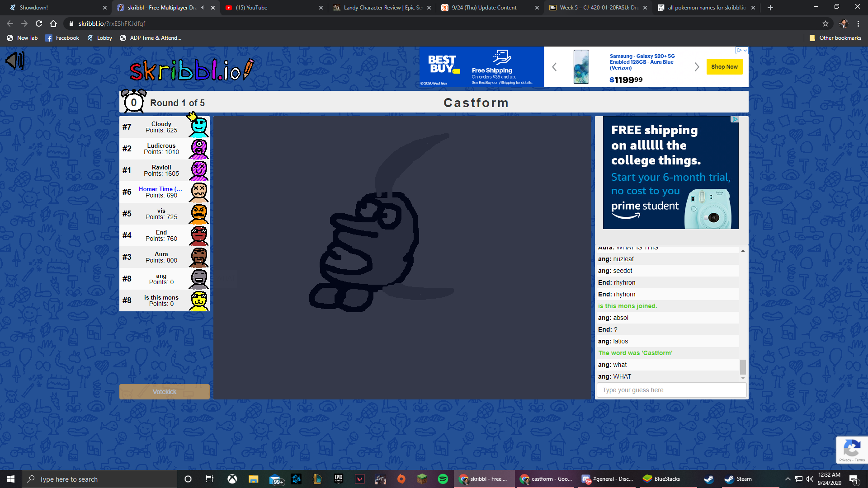Open the Facebook bookmark
Viewport: 868px width, 488px height.
point(62,38)
